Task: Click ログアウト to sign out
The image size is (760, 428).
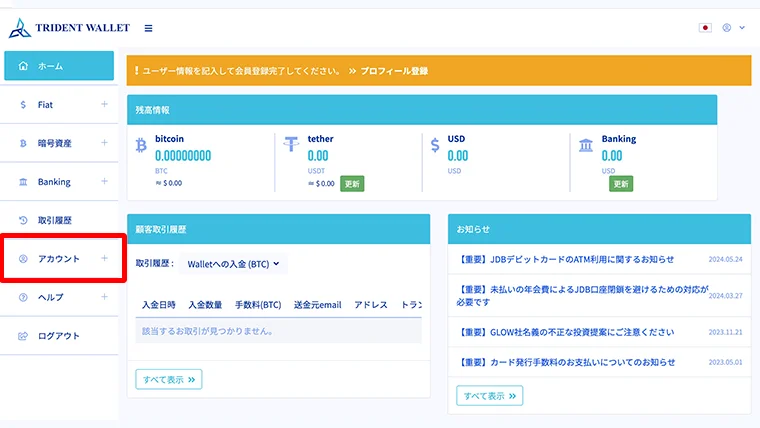Action: coord(59,336)
